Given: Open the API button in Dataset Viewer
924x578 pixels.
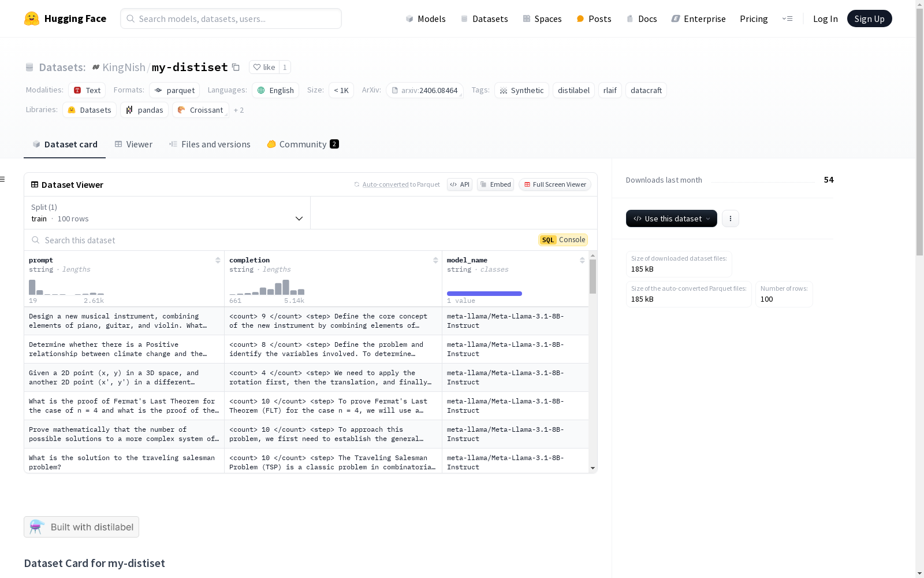Looking at the screenshot, I should click(460, 184).
